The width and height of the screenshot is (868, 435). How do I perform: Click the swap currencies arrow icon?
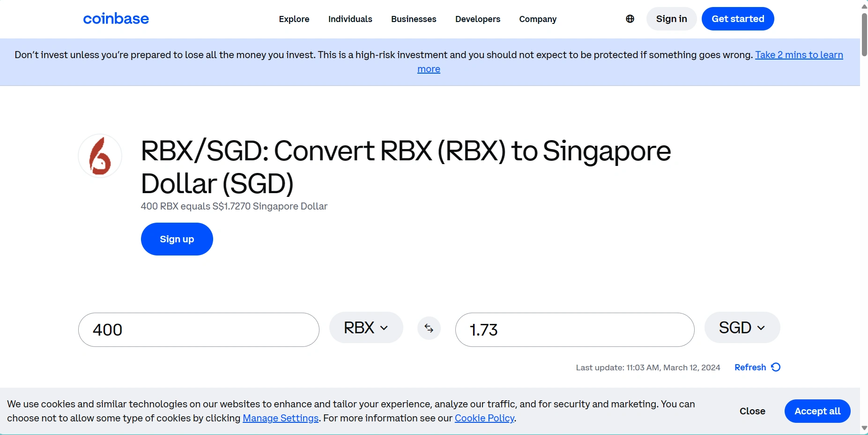(429, 328)
